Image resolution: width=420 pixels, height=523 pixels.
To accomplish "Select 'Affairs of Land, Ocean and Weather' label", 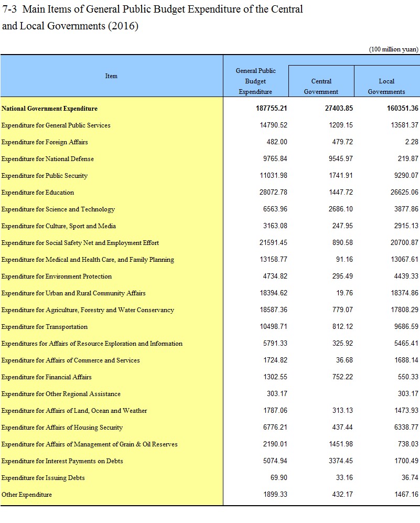I will tap(74, 411).
